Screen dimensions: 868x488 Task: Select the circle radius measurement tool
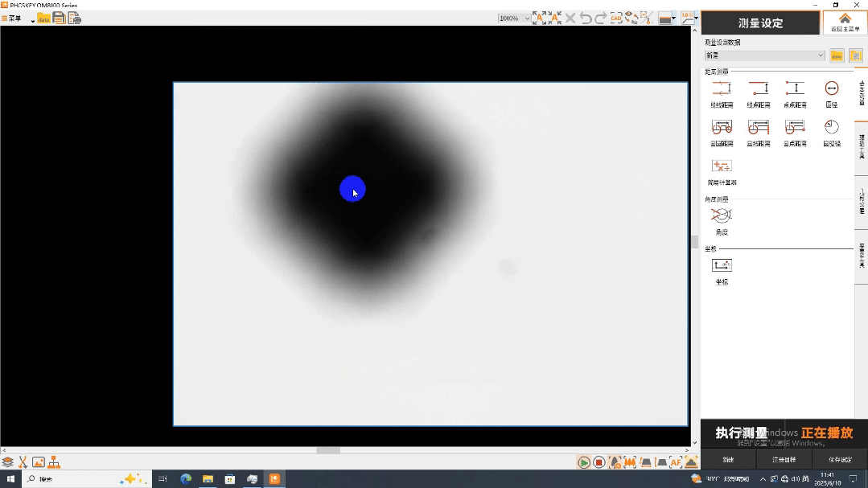pos(832,132)
